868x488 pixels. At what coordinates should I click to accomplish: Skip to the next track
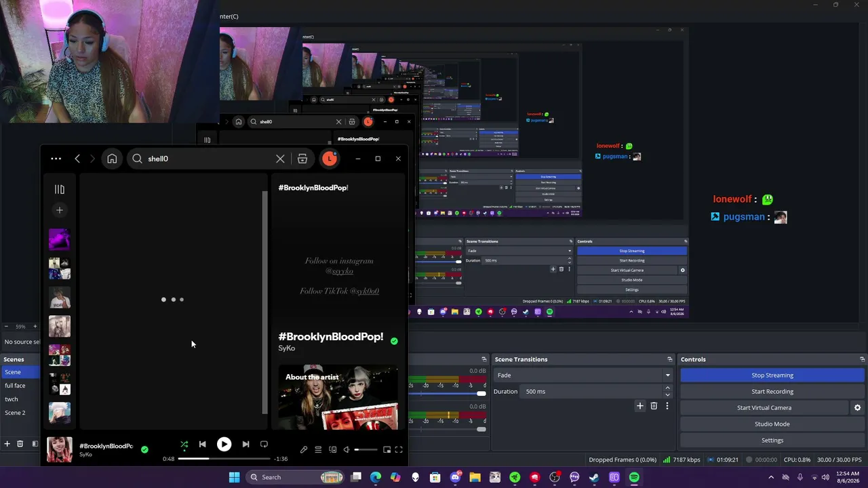pos(245,445)
